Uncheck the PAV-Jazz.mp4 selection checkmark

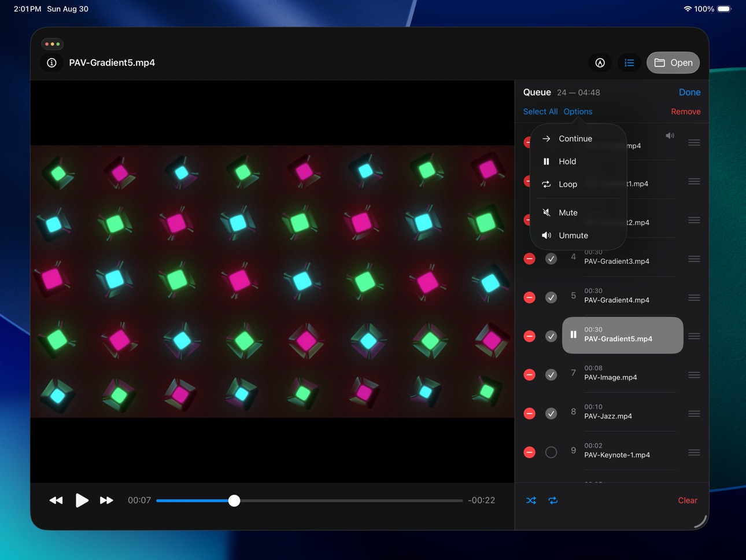[x=551, y=414]
